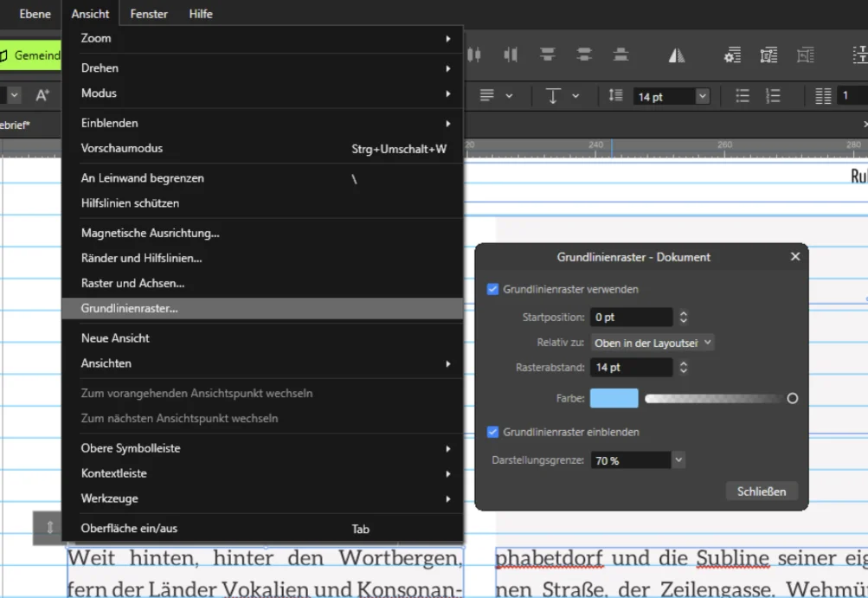Open text wrap settings gear icon

(x=732, y=55)
